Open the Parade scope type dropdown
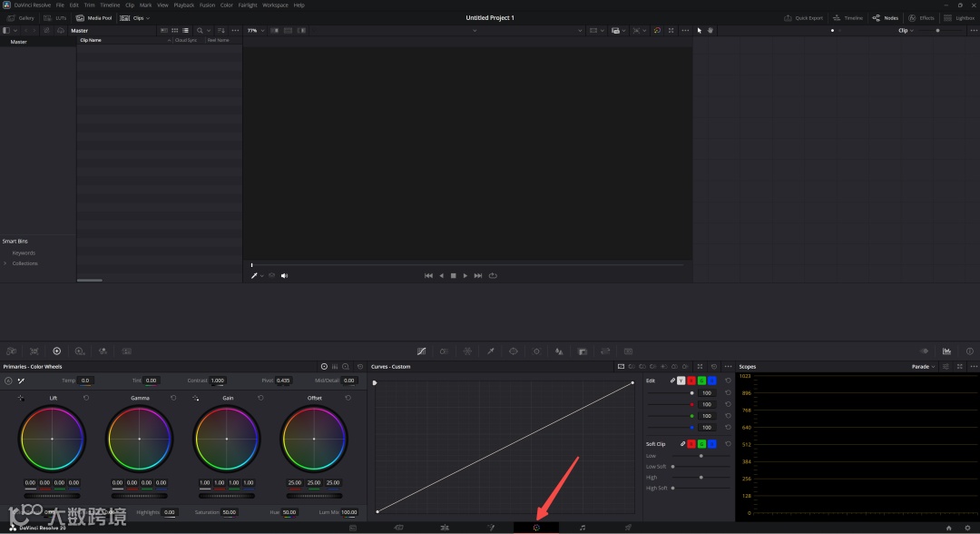The image size is (980, 534). point(923,367)
